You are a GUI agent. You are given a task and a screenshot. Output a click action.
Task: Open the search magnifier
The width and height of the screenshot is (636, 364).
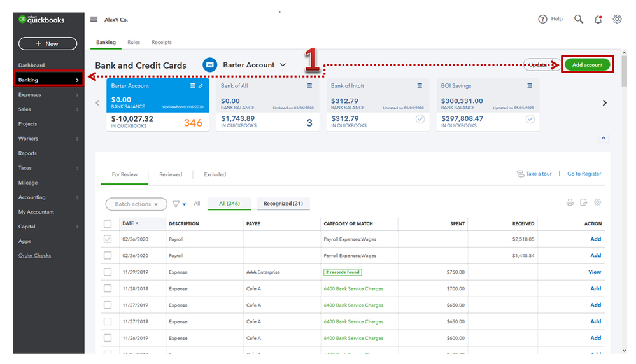click(579, 19)
